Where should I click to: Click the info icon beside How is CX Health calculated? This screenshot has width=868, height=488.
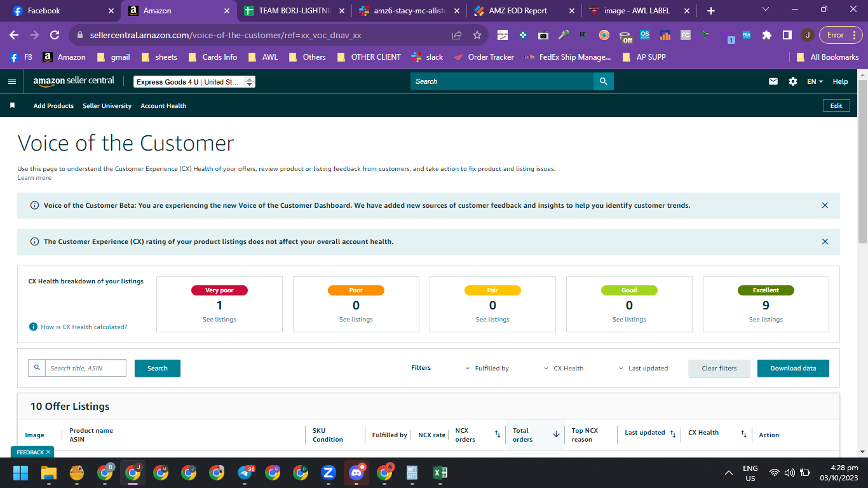coord(33,327)
